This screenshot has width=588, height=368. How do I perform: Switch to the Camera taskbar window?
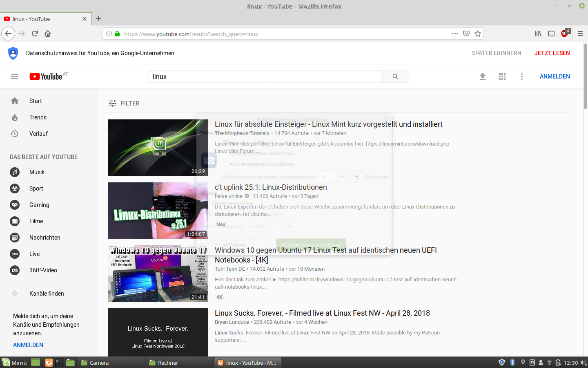(112, 363)
